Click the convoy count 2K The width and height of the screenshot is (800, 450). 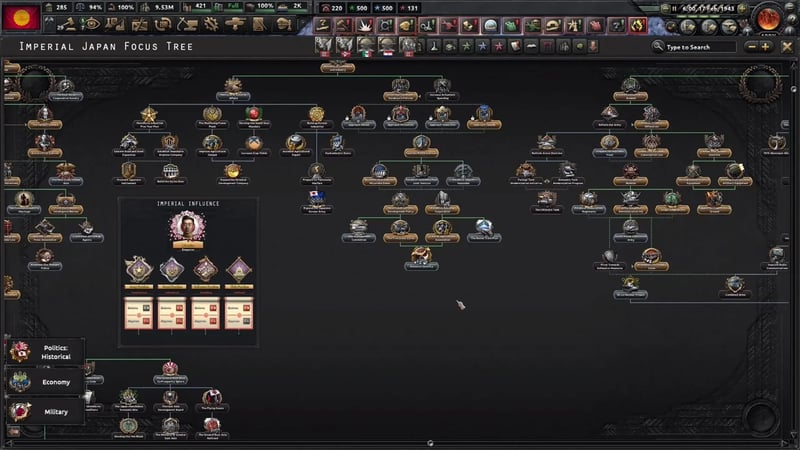297,7
